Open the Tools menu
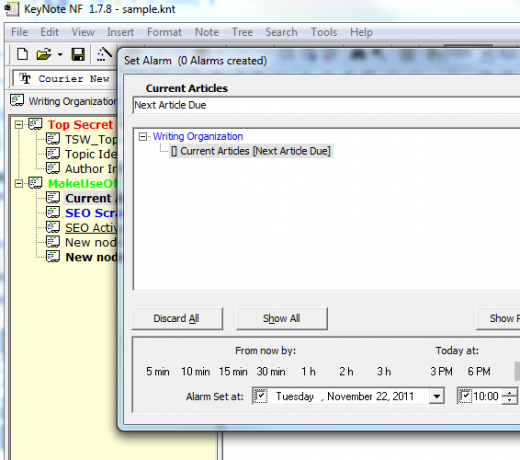 click(324, 32)
